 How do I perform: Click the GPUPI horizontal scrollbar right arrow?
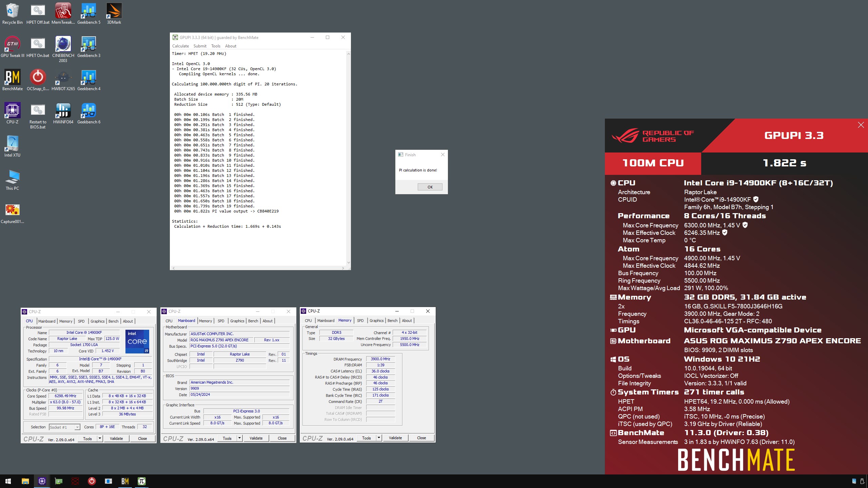(343, 268)
